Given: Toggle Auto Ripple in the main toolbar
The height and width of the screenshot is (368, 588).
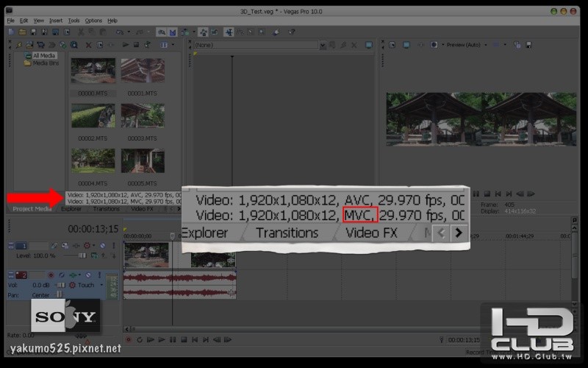Looking at the screenshot, I should coord(186,32).
